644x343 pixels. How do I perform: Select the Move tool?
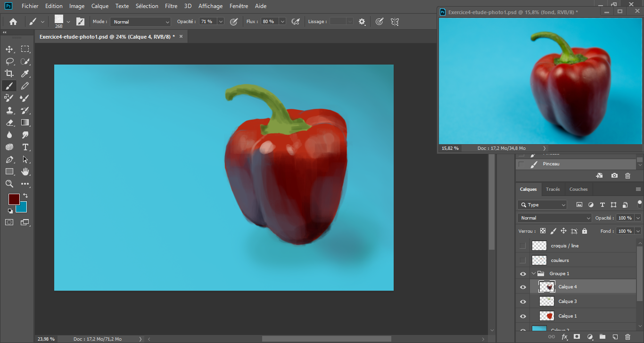[9, 49]
